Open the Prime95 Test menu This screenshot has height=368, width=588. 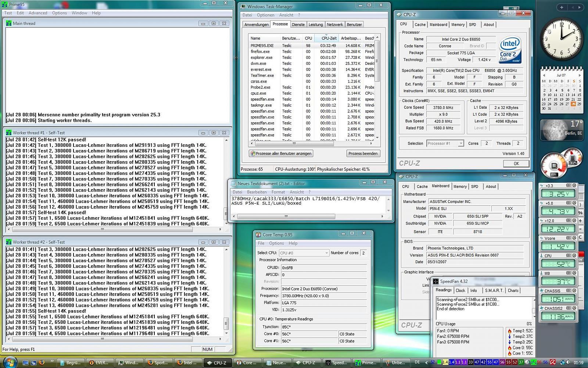(x=8, y=13)
